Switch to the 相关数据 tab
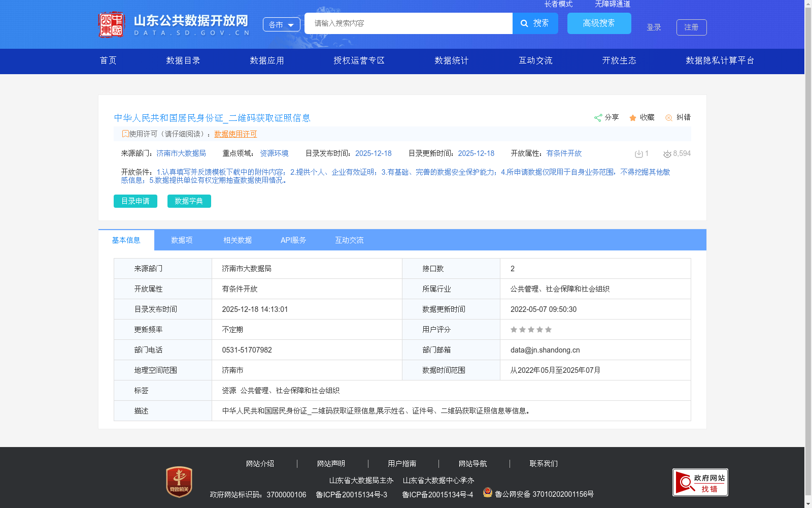 click(x=238, y=240)
